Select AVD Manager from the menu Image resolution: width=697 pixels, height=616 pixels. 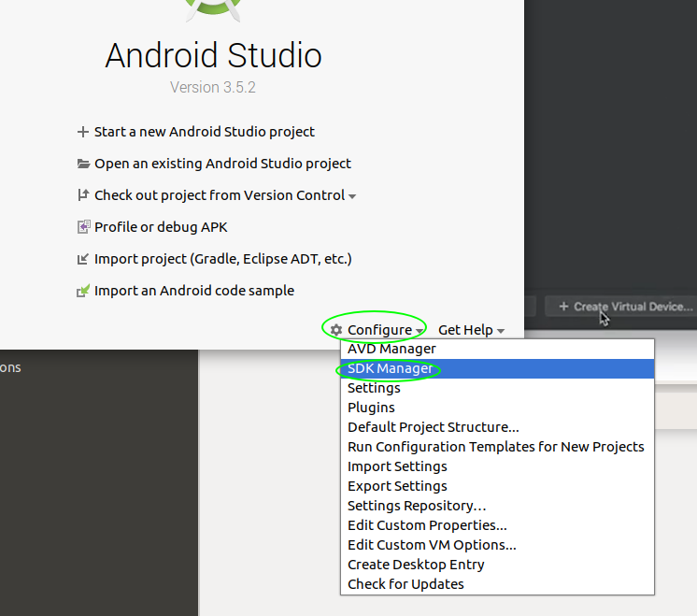point(391,349)
